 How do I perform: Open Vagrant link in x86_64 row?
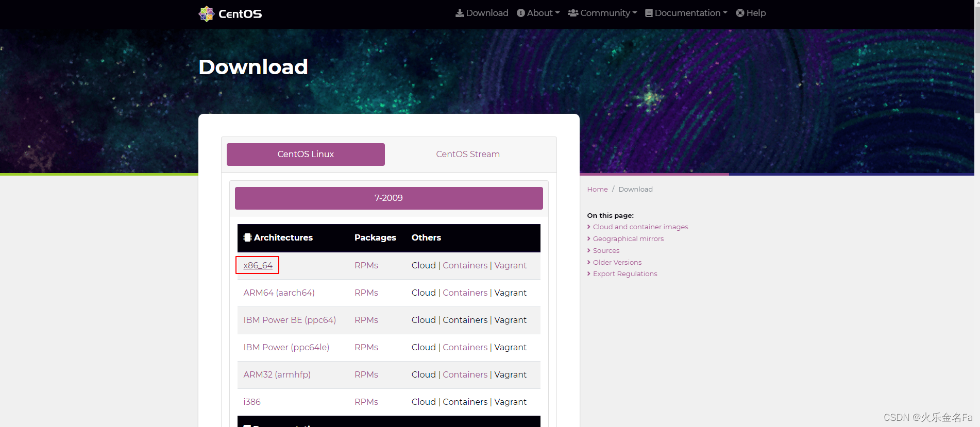coord(510,265)
